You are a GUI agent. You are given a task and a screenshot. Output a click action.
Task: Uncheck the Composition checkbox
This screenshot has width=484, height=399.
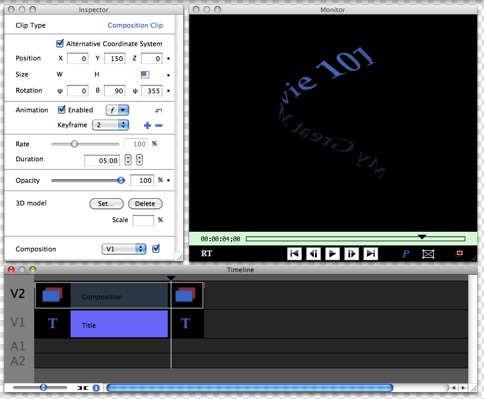156,248
